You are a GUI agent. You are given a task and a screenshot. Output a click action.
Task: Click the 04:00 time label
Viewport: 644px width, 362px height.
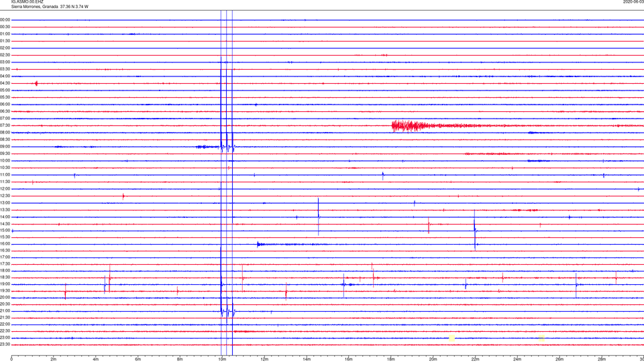tap(5, 76)
